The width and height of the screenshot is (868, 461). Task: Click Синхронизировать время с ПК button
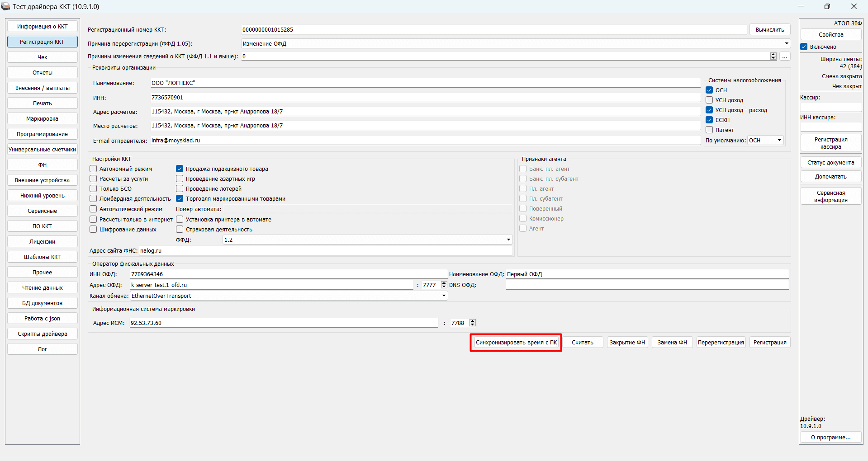pyautogui.click(x=516, y=343)
